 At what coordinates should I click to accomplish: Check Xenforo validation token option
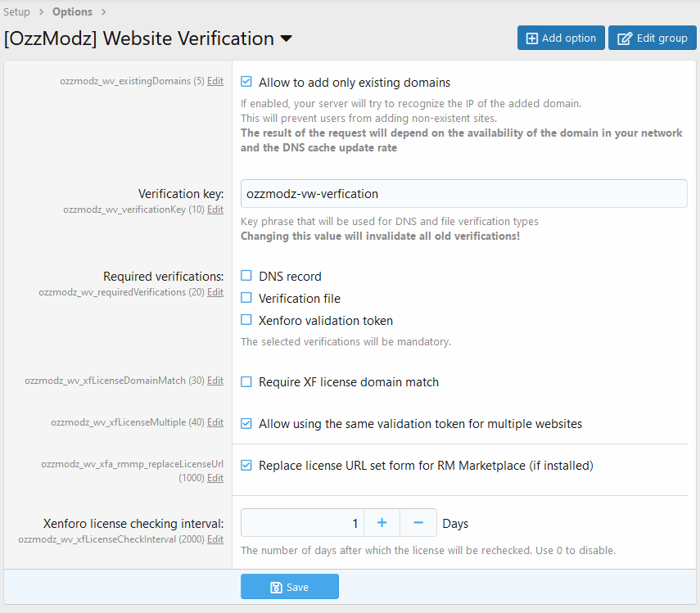246,320
